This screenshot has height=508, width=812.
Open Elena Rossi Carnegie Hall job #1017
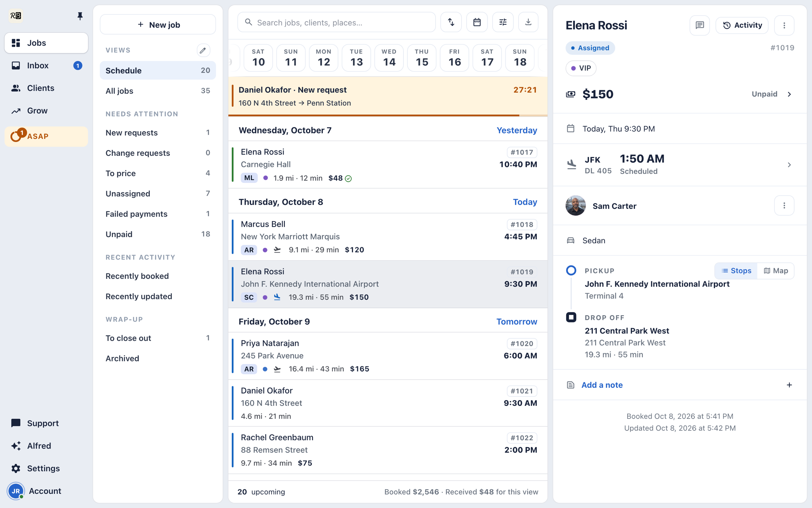coord(387,165)
